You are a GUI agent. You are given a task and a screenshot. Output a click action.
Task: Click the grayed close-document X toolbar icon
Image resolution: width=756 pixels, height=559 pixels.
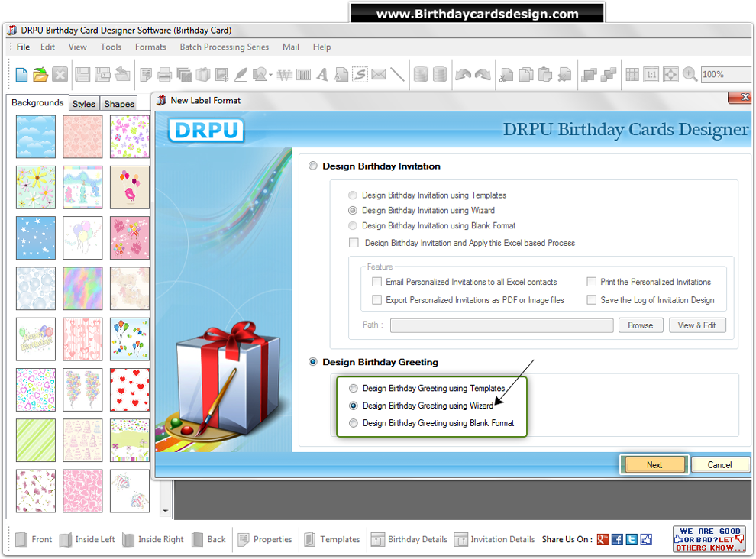[60, 75]
